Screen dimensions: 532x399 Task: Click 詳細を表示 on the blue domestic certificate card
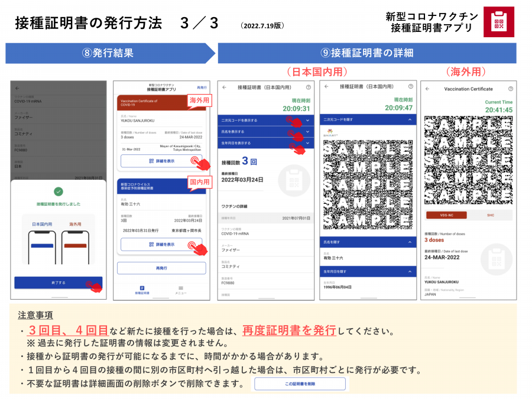click(x=161, y=244)
